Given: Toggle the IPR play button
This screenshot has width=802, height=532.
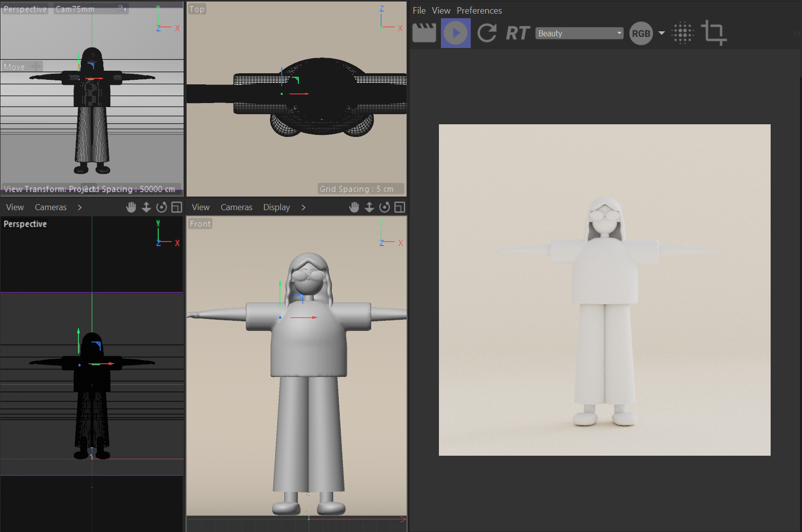Looking at the screenshot, I should tap(456, 33).
